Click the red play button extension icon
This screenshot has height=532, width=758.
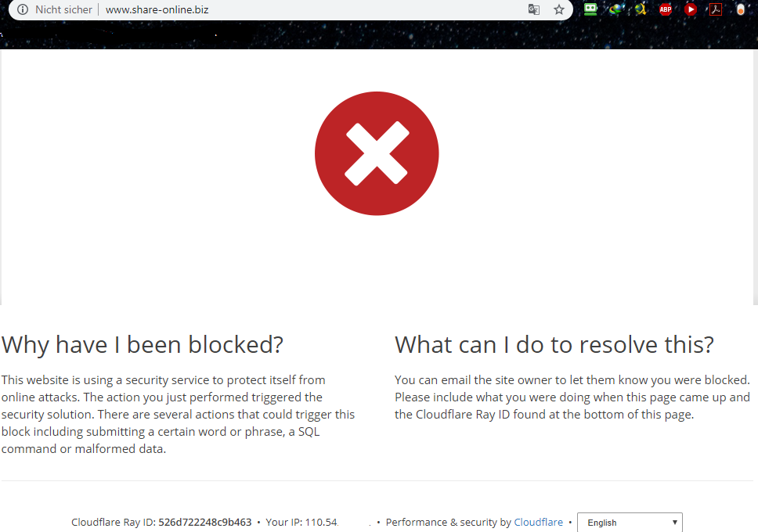690,9
